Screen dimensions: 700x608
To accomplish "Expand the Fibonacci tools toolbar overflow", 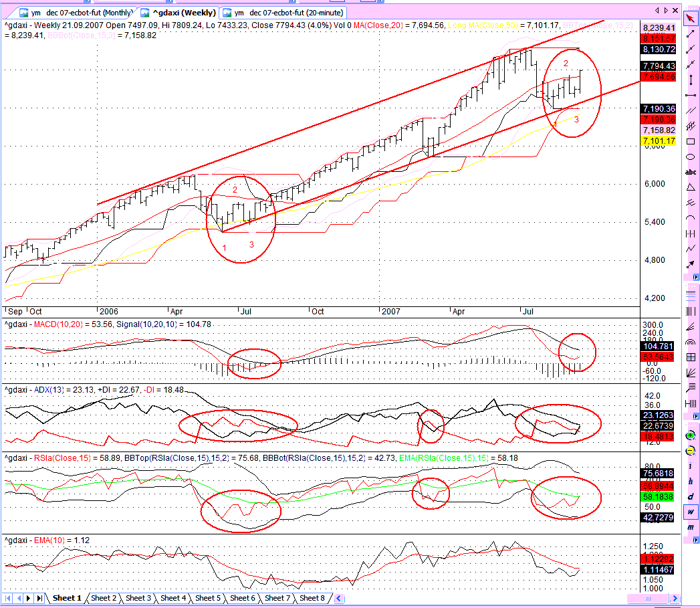I will pos(695,416).
